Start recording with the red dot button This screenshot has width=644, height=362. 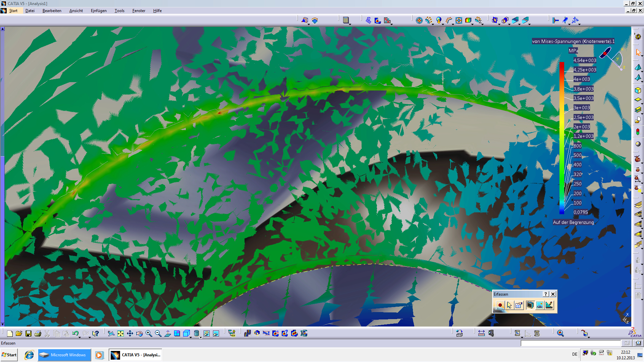(500, 305)
